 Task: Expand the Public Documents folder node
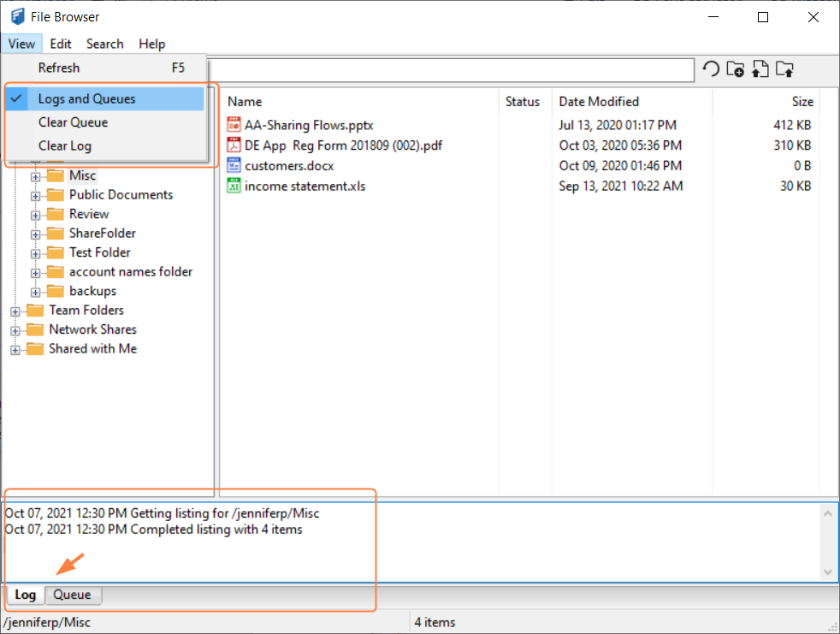click(36, 196)
